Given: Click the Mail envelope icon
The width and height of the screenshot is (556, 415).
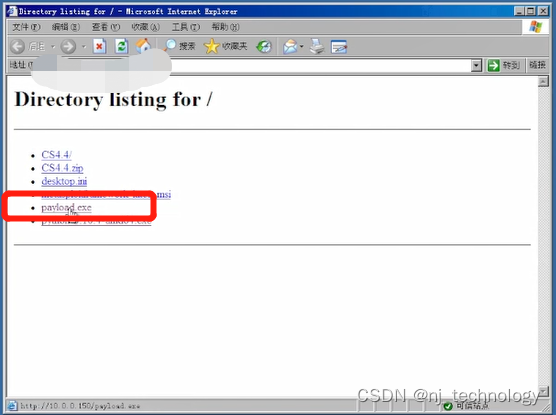Looking at the screenshot, I should click(290, 46).
